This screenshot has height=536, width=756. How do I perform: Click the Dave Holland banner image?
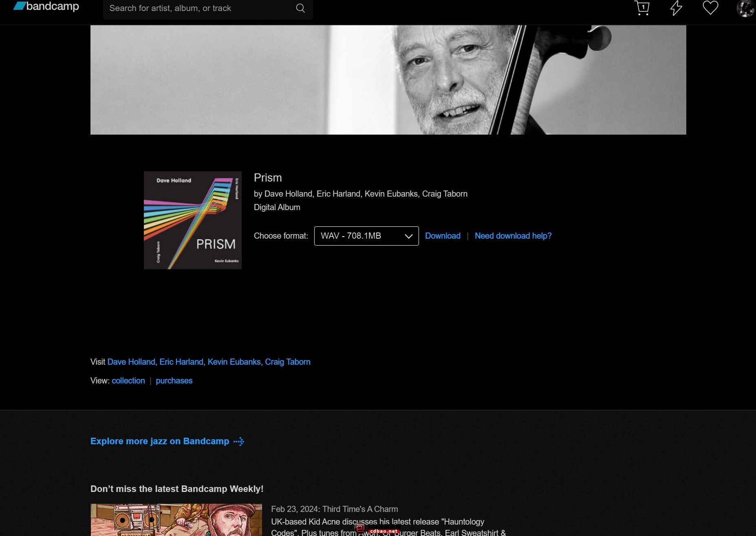click(x=388, y=80)
